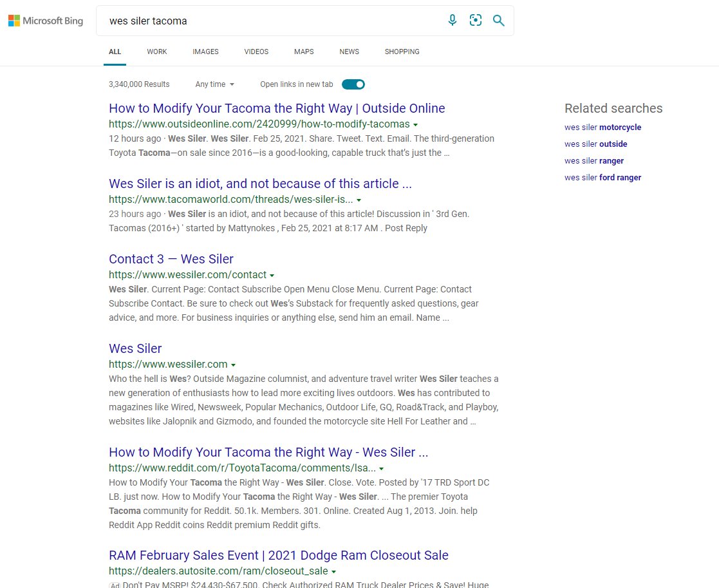Open Reddit 'How to Modify Your Tacoma' result
The image size is (719, 588).
(x=268, y=452)
